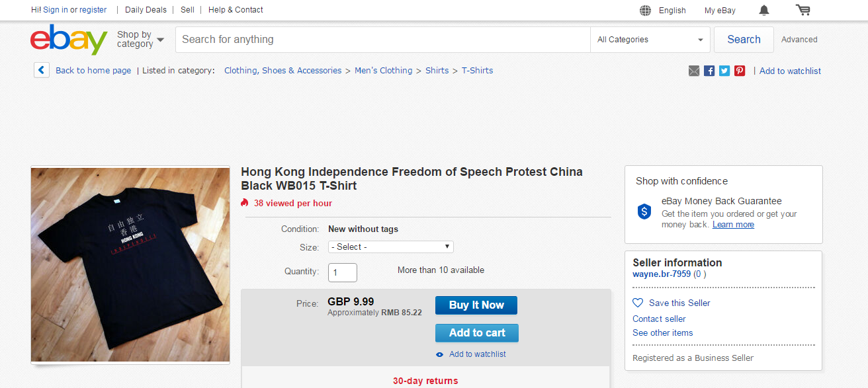Click the Buy It Now button
This screenshot has height=388, width=868.
pos(476,305)
